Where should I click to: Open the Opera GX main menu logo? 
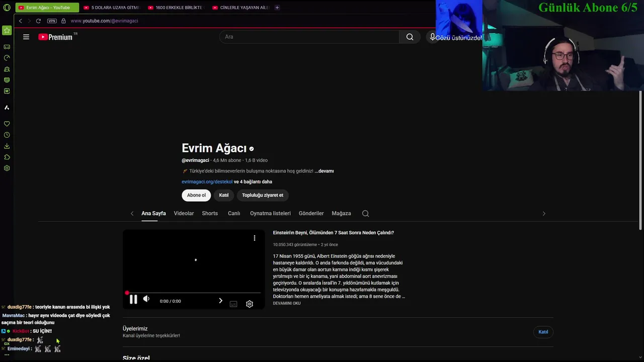tap(7, 8)
